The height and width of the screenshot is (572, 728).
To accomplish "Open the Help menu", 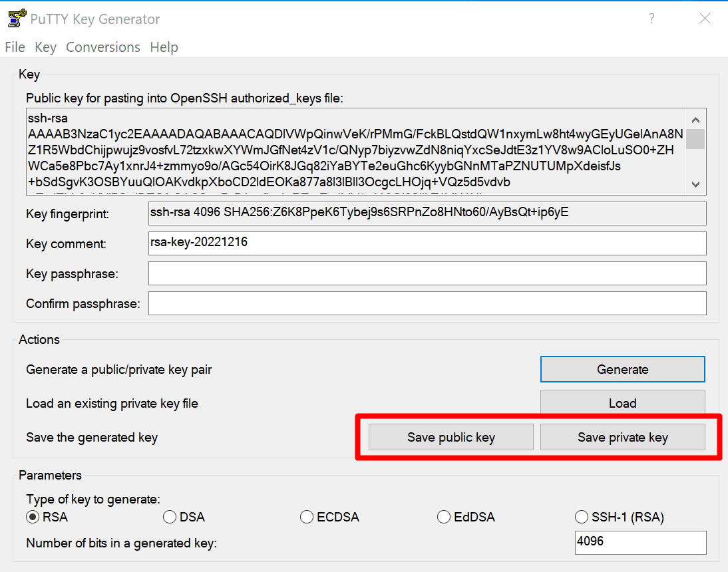I will click(x=164, y=47).
